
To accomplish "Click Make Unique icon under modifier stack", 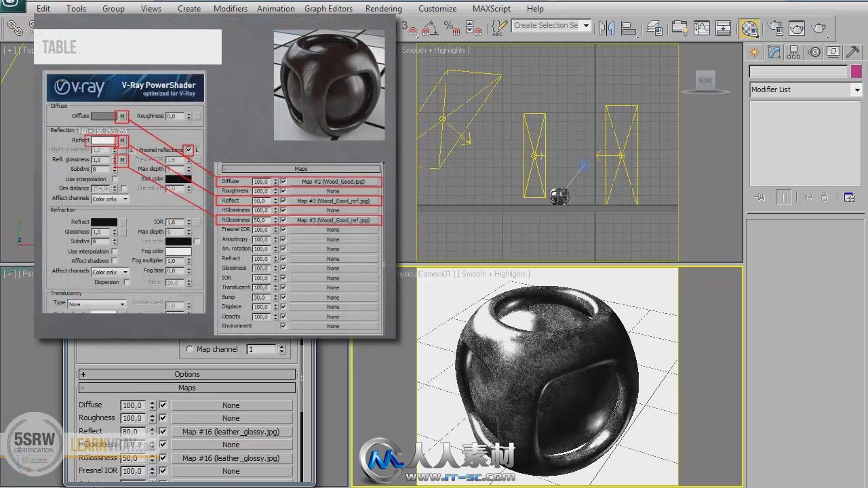I will (808, 197).
